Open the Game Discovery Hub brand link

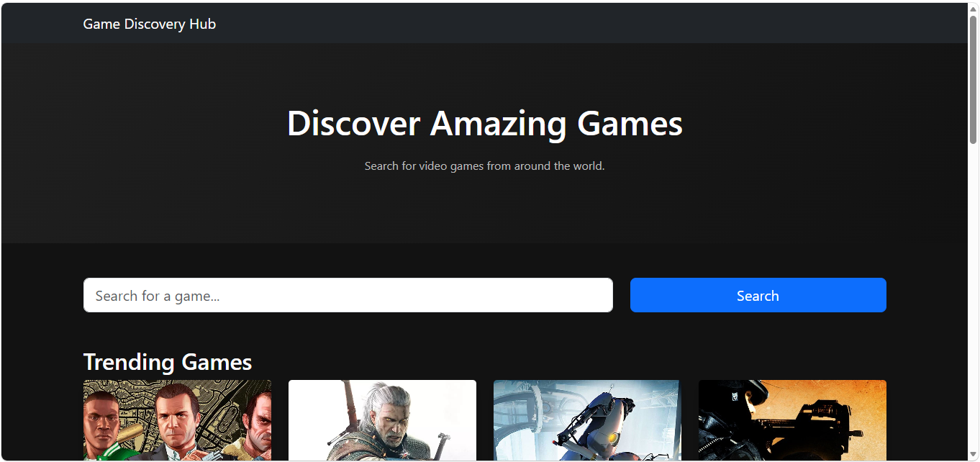point(149,24)
